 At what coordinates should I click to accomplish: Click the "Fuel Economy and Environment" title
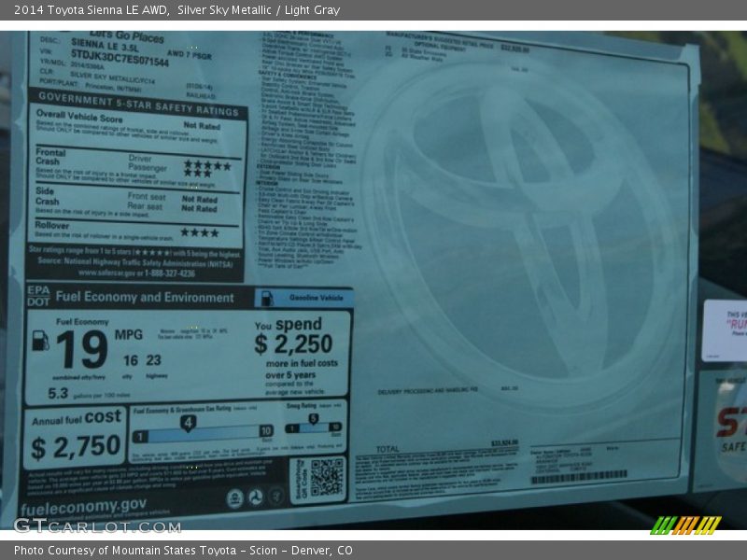(145, 297)
